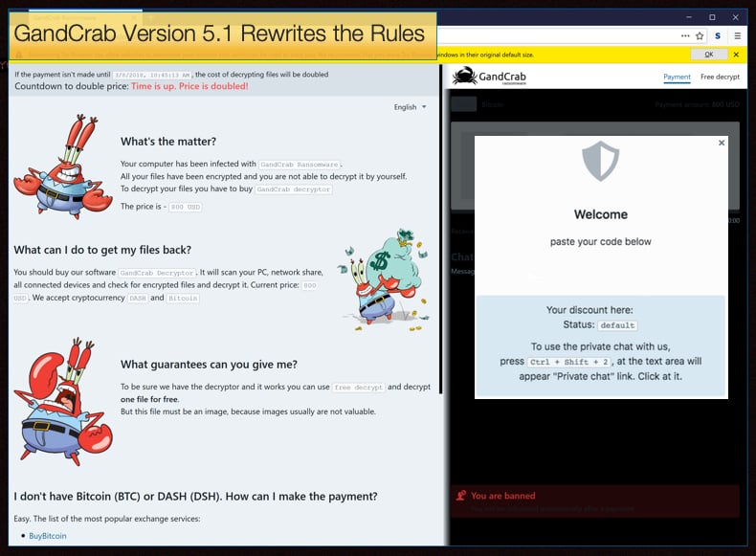Viewport: 756px width, 556px height.
Task: Maximize the browser window
Action: tap(712, 17)
